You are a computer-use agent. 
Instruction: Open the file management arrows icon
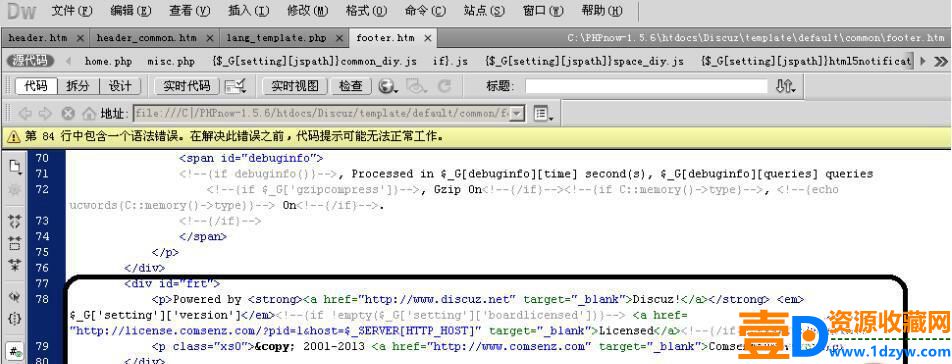click(x=786, y=86)
